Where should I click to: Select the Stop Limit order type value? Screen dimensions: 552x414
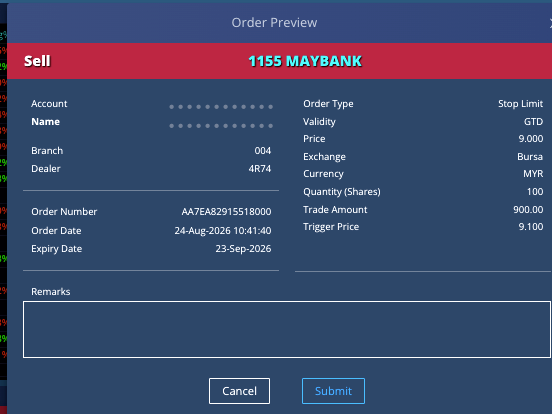tap(520, 104)
